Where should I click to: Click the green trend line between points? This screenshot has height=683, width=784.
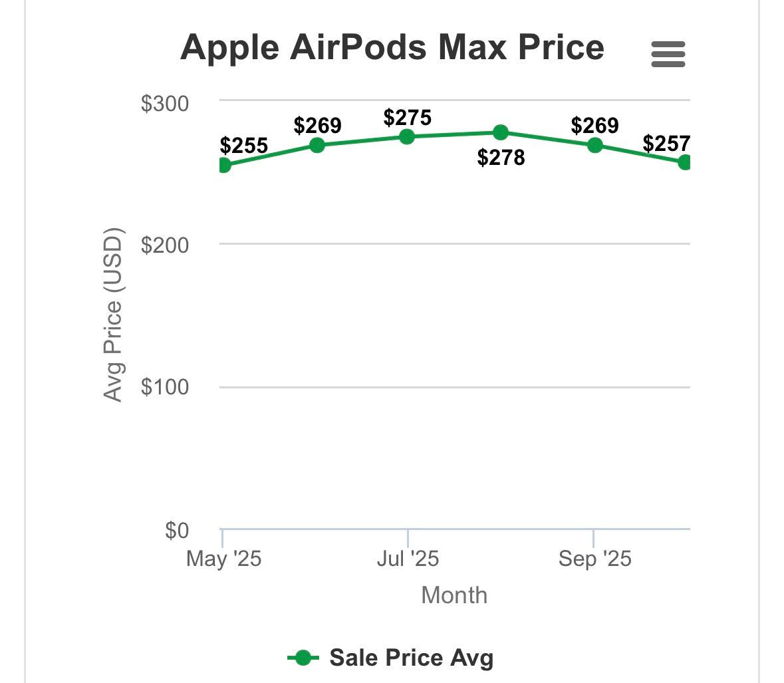362,141
